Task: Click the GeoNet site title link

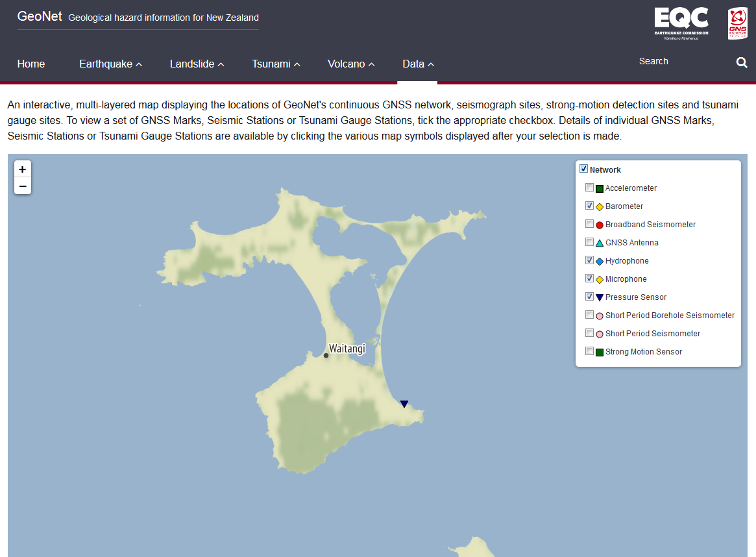Action: point(40,16)
